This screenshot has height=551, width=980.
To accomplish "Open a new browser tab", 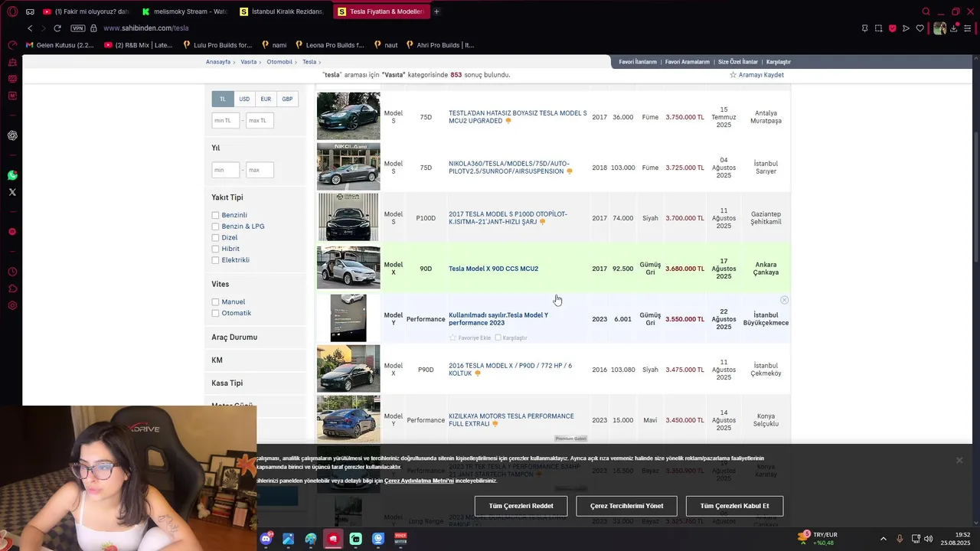I will pos(436,11).
